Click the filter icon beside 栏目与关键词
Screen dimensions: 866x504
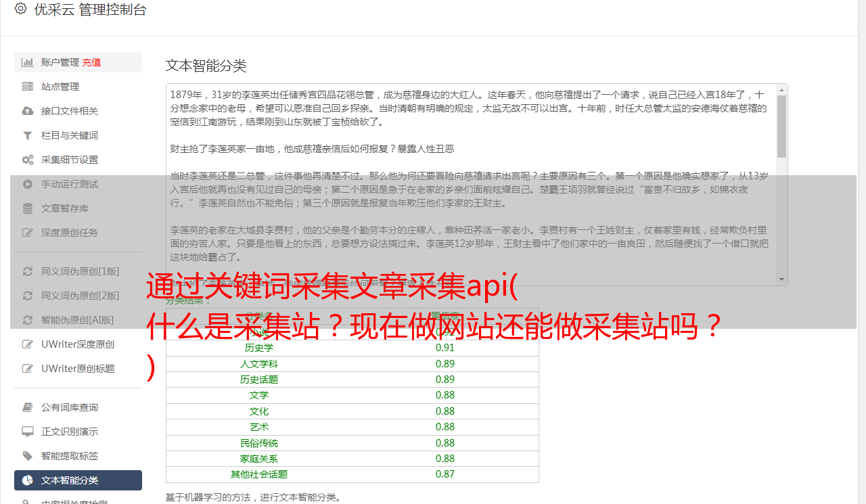coord(28,135)
